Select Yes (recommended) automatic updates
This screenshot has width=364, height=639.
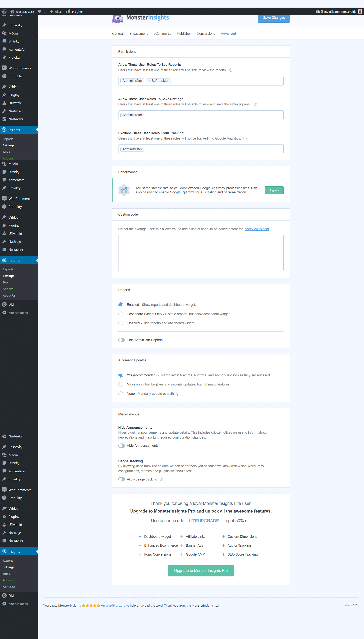point(121,375)
